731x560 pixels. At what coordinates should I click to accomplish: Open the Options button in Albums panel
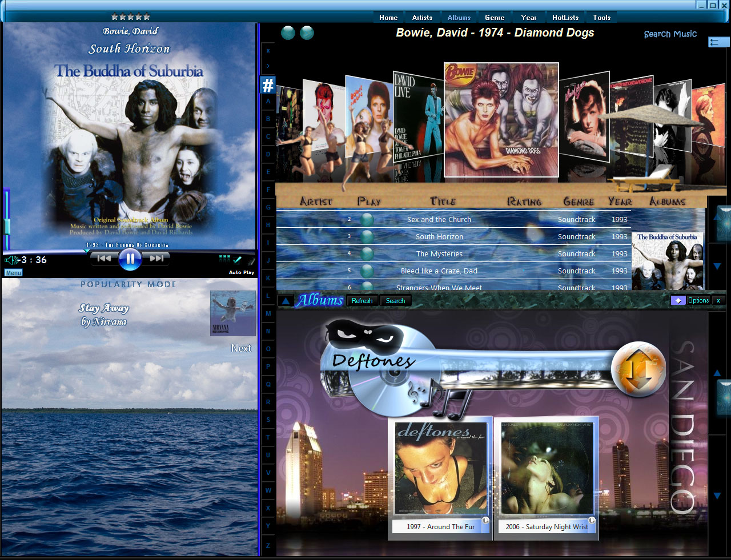coord(698,300)
